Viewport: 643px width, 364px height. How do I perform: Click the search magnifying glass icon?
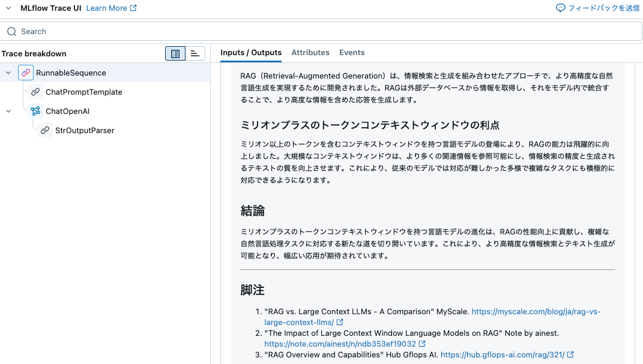coord(11,31)
